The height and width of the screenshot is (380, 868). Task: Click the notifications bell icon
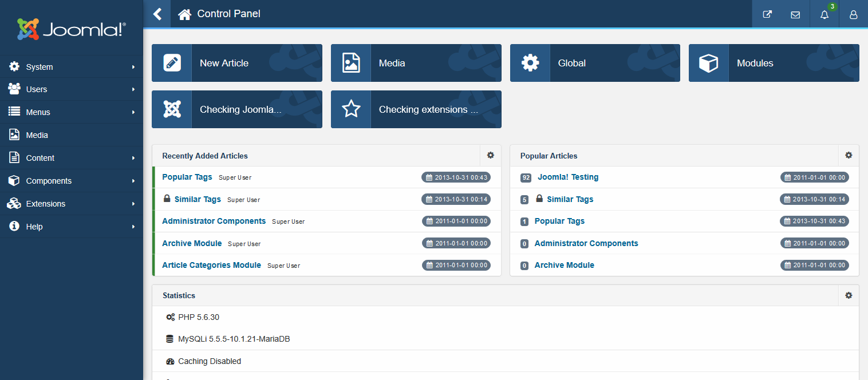[824, 14]
